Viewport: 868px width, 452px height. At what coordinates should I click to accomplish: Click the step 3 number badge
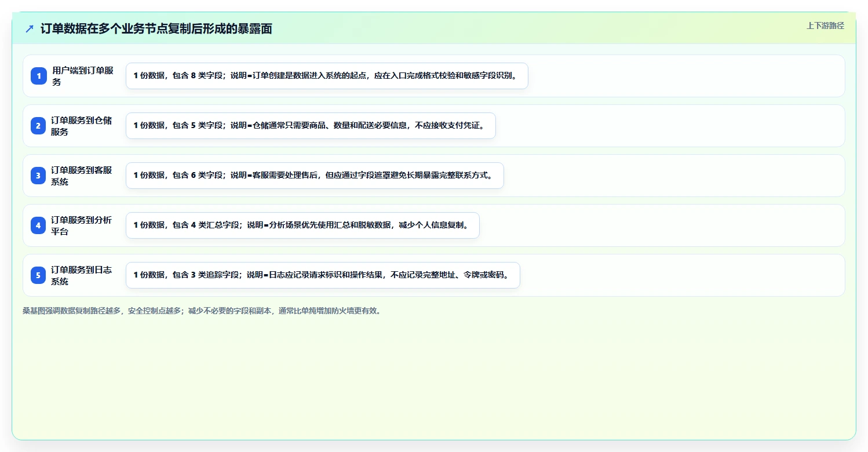click(38, 176)
